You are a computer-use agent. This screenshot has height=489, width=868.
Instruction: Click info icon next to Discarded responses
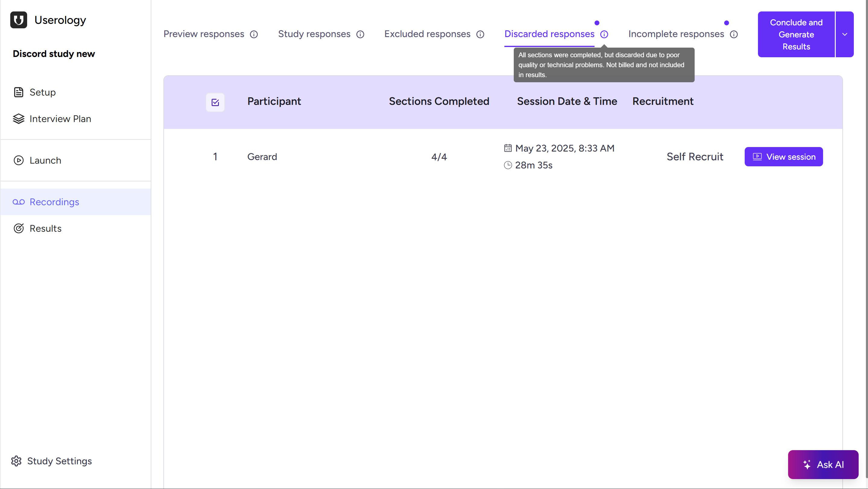coord(604,34)
